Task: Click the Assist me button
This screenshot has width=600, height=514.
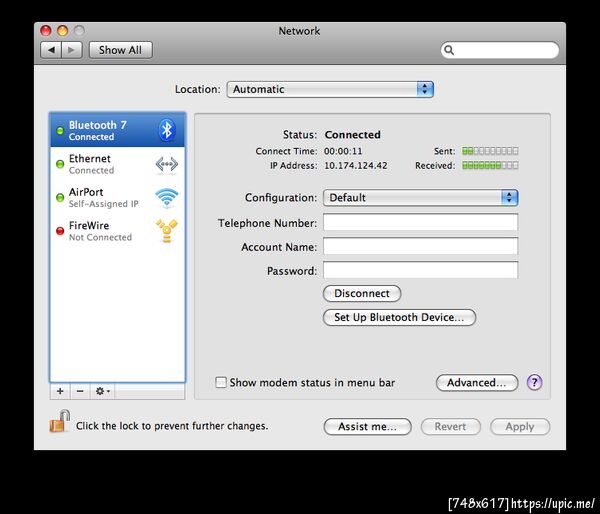Action: click(367, 426)
